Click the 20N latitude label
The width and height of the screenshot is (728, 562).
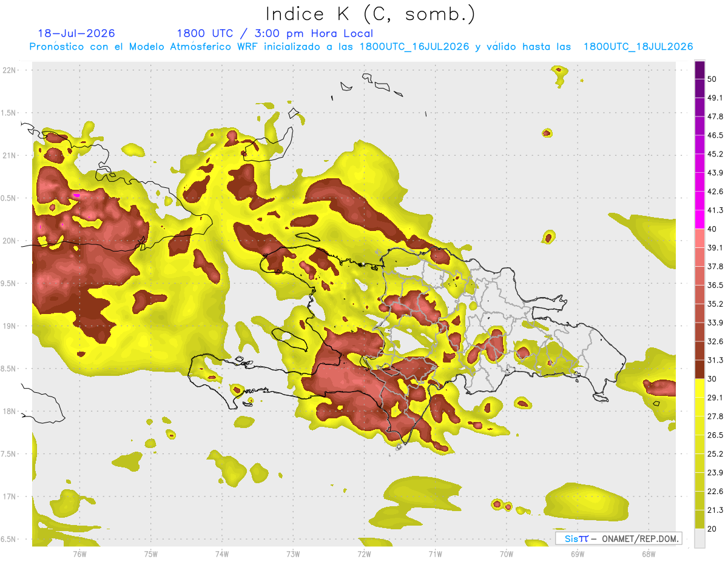coord(10,241)
